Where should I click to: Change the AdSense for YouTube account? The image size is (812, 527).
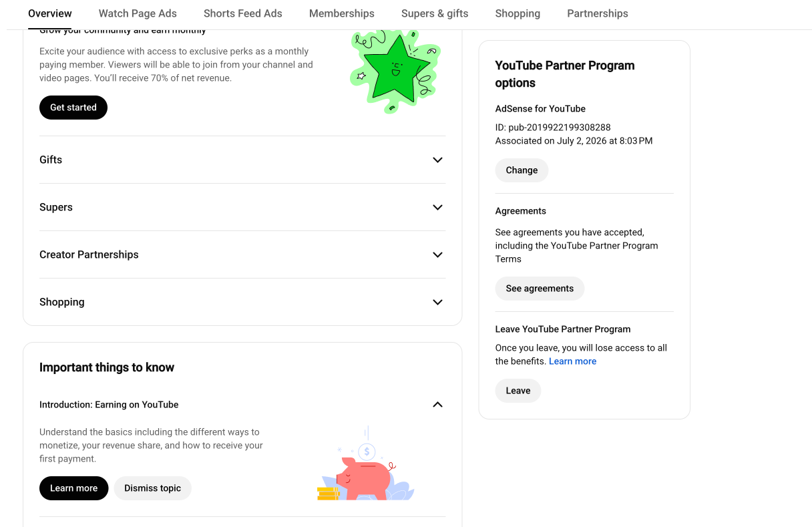(522, 170)
